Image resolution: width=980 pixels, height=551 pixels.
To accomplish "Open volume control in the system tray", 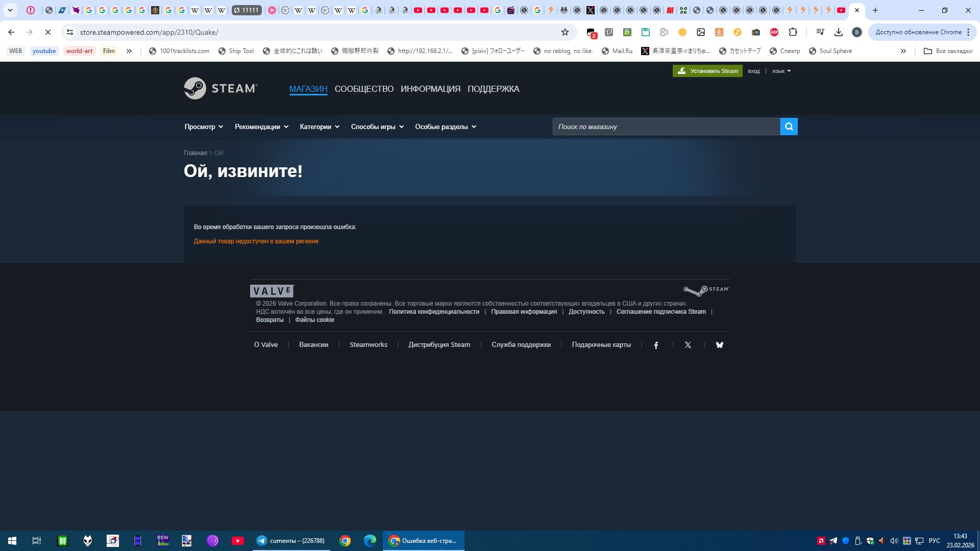I will (x=894, y=541).
